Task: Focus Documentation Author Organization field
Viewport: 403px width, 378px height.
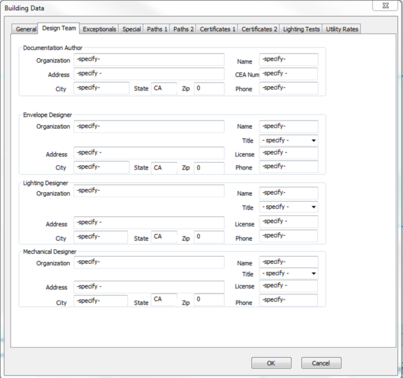Action: [x=149, y=59]
